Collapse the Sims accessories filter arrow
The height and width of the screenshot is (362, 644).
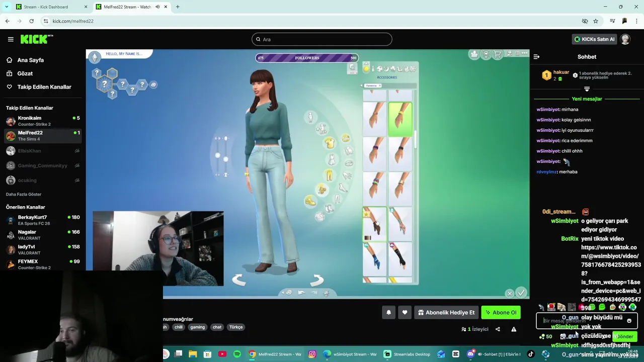[x=362, y=86]
